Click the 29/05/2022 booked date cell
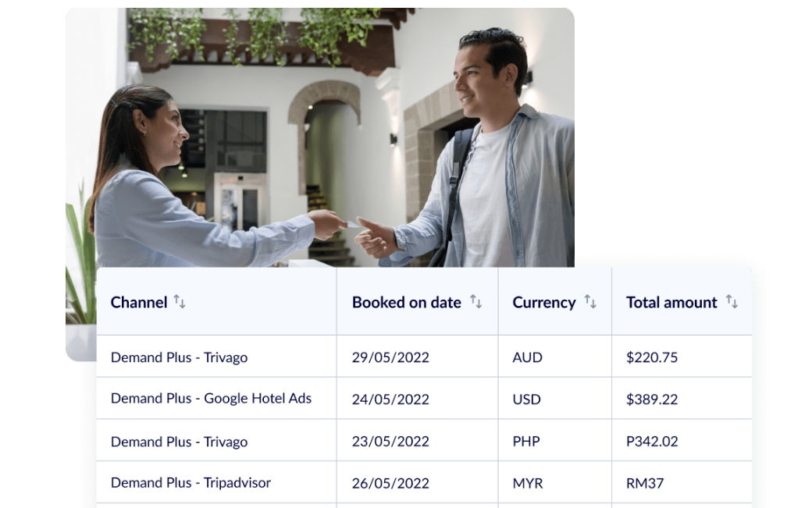 (390, 357)
